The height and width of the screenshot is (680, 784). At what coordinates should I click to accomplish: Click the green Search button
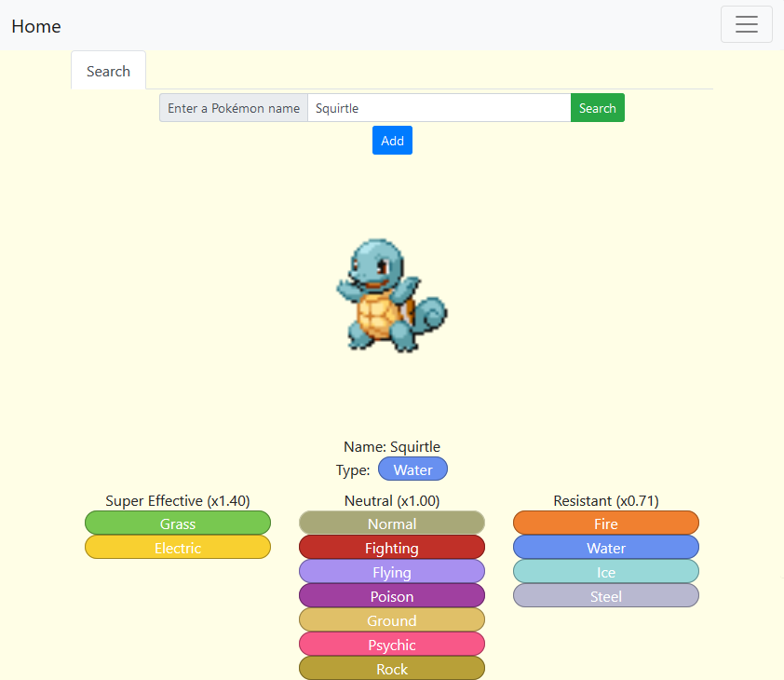coord(598,107)
